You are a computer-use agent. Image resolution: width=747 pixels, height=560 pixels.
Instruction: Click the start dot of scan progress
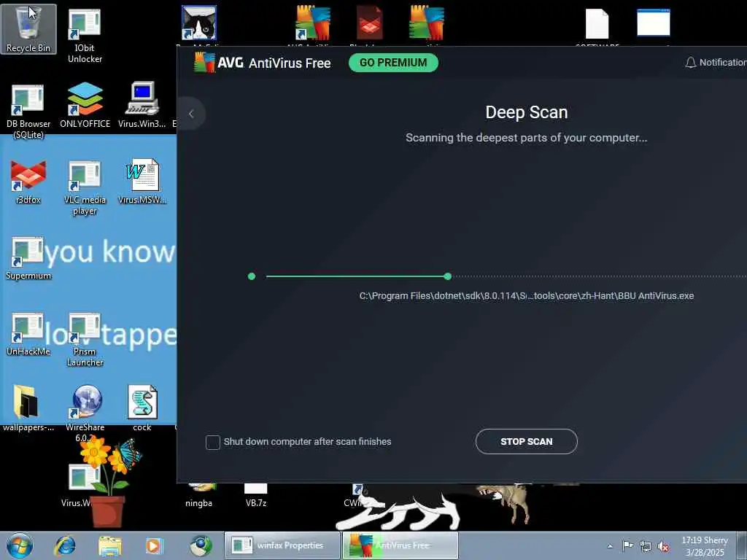point(252,276)
